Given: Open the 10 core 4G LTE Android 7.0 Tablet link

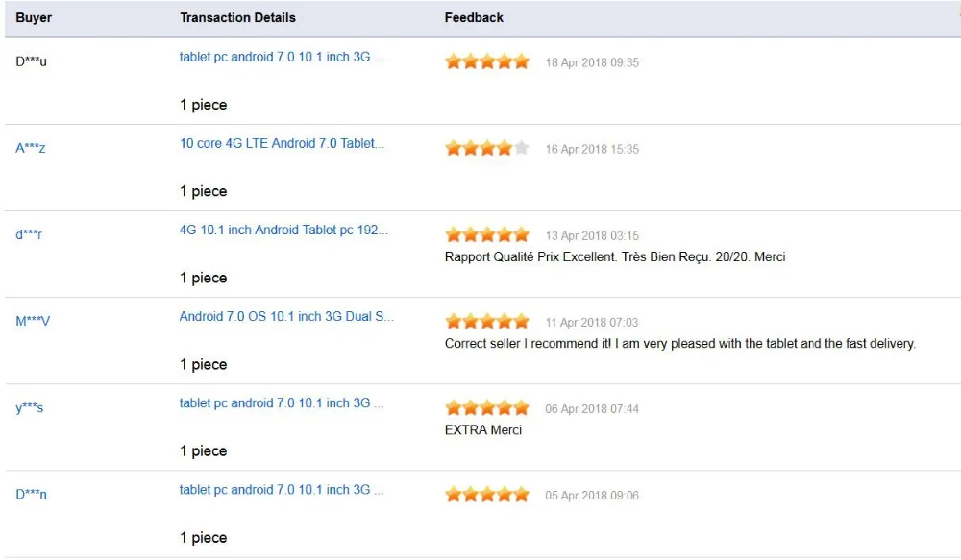Looking at the screenshot, I should (x=282, y=143).
